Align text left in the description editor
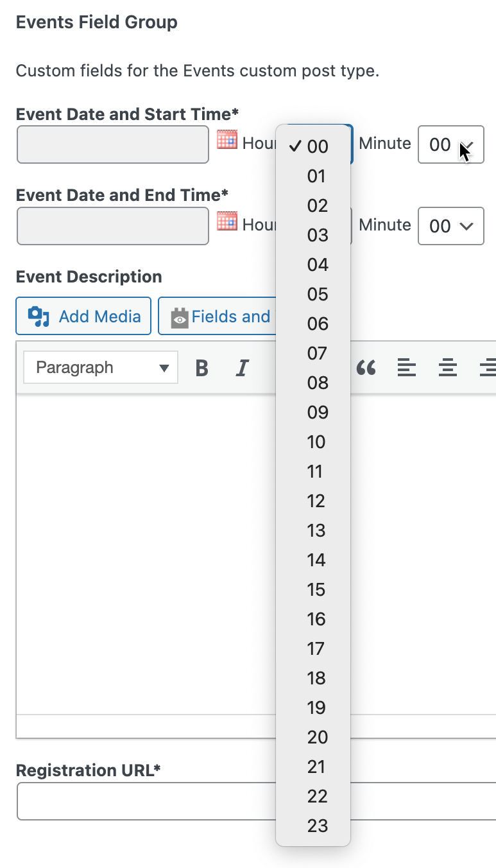The height and width of the screenshot is (868, 496). click(406, 368)
